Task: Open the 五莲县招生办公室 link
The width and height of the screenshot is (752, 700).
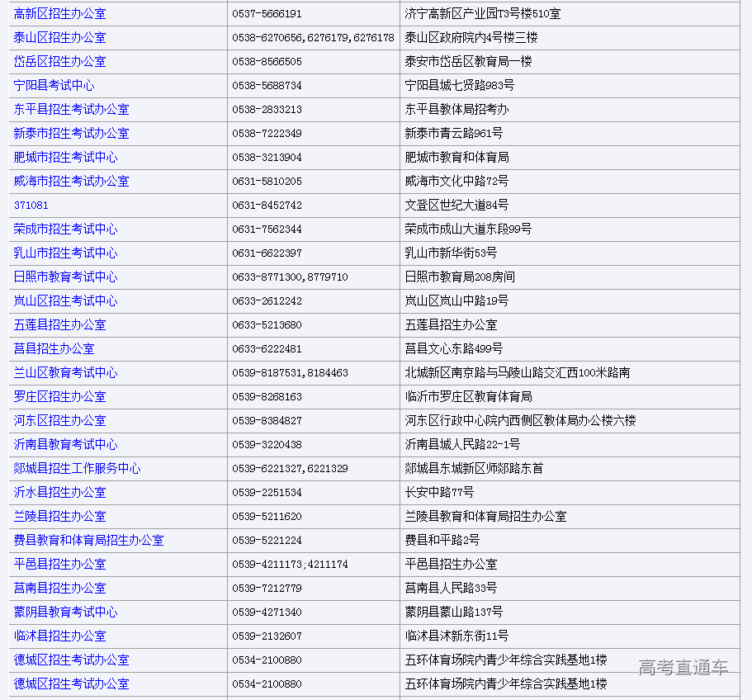Action: tap(59, 325)
